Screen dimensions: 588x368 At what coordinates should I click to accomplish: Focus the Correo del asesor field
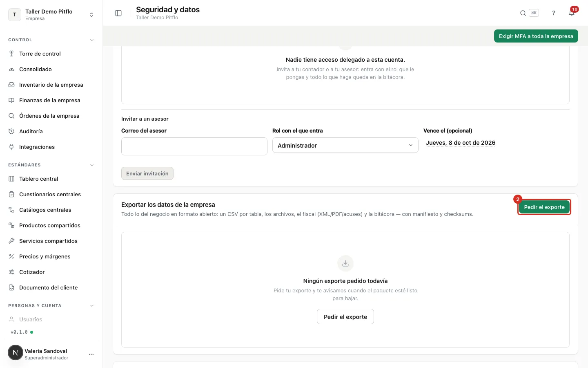tap(194, 146)
